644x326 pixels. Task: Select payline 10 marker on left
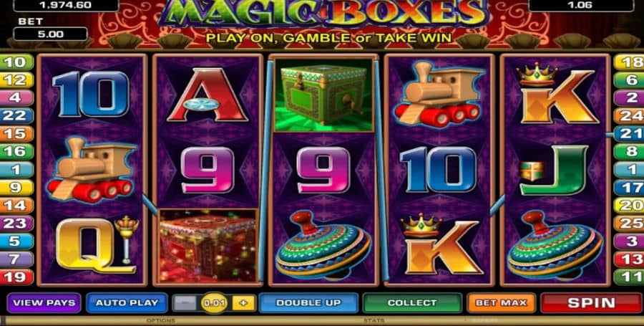(16, 62)
